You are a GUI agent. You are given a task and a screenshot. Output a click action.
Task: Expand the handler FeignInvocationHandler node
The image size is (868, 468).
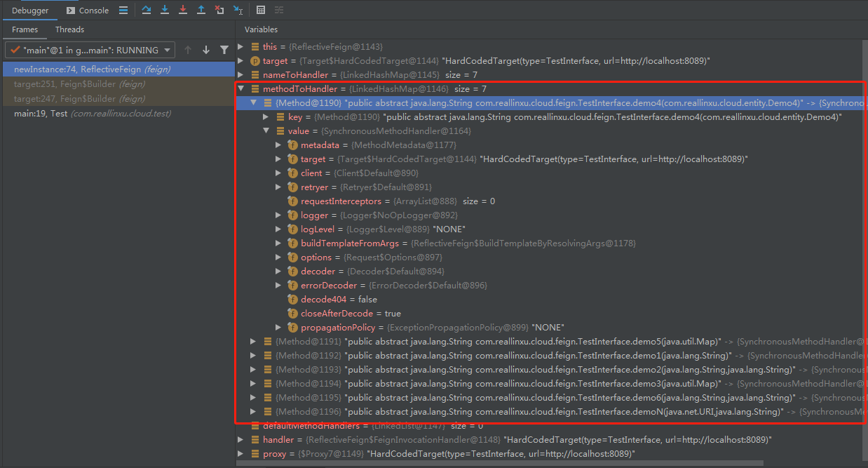(240, 440)
